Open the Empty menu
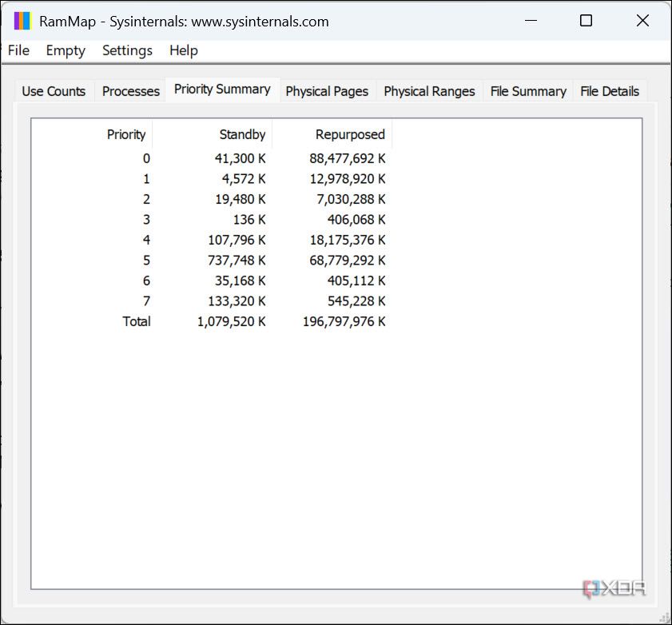672x625 pixels. 66,50
